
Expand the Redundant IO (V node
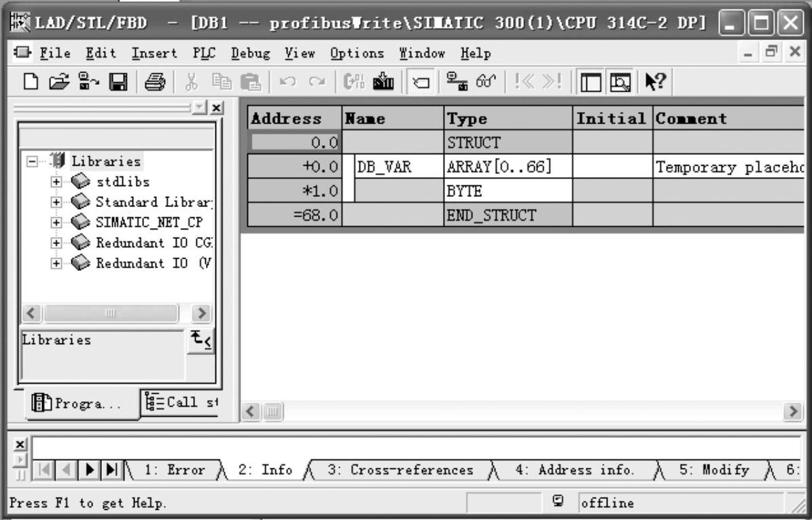pyautogui.click(x=56, y=263)
